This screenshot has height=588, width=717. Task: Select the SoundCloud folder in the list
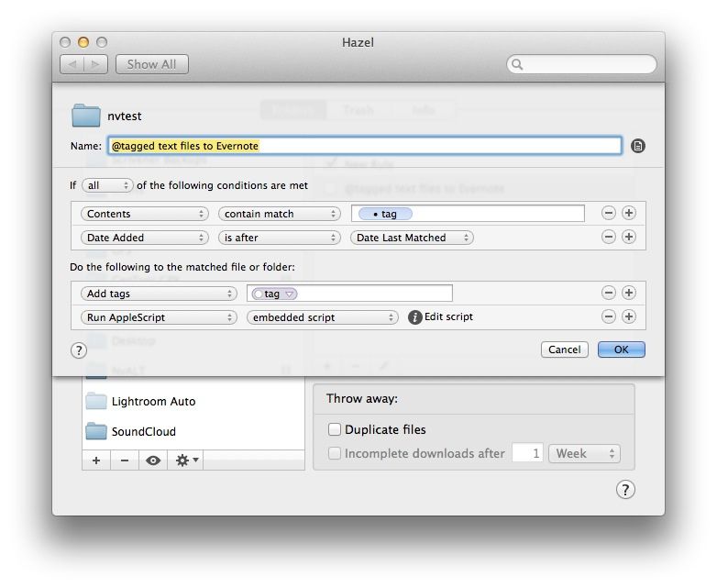[x=143, y=431]
